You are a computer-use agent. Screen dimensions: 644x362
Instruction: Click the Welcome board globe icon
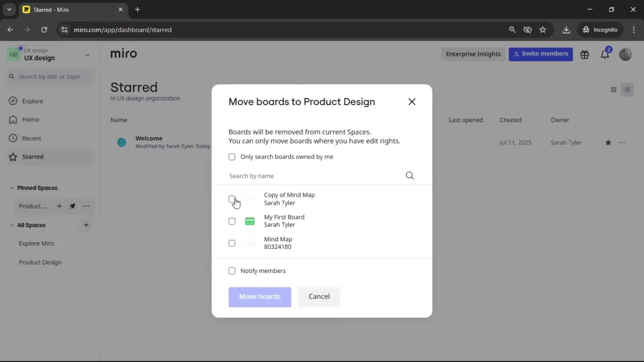pos(121,142)
